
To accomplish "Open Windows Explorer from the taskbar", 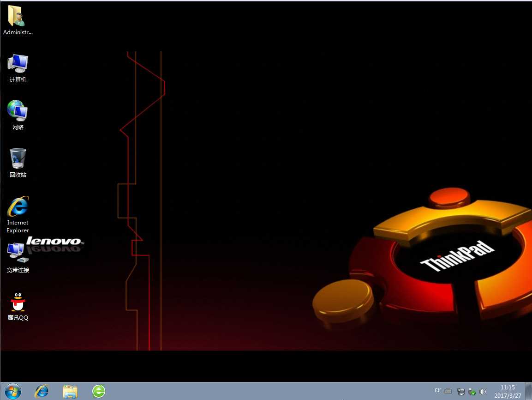I will [x=70, y=391].
